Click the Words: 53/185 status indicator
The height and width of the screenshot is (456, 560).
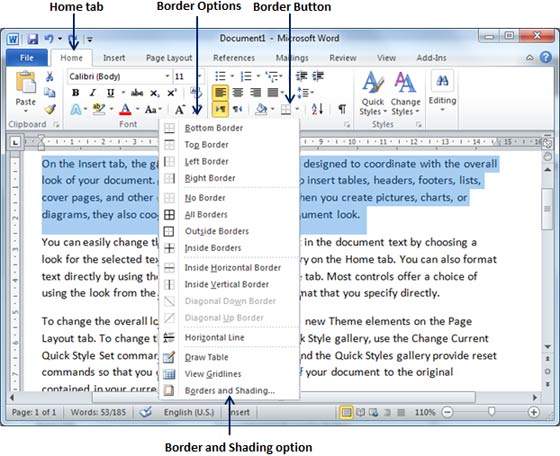tap(98, 412)
